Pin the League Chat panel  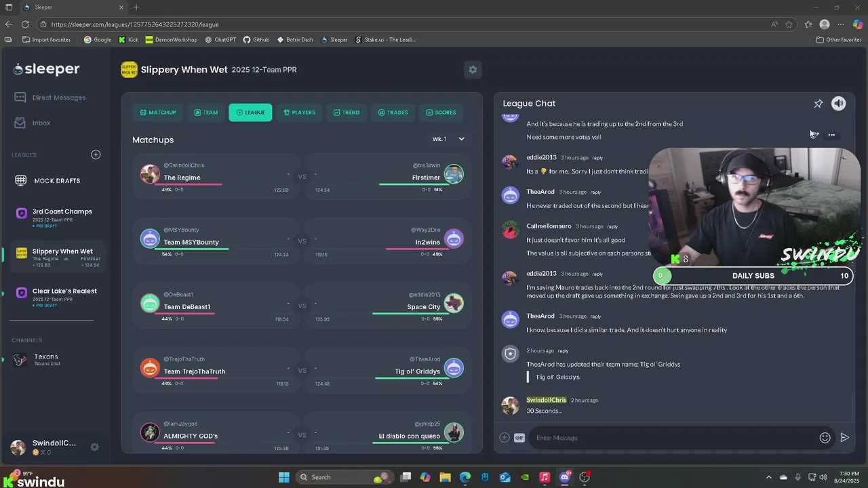(818, 104)
